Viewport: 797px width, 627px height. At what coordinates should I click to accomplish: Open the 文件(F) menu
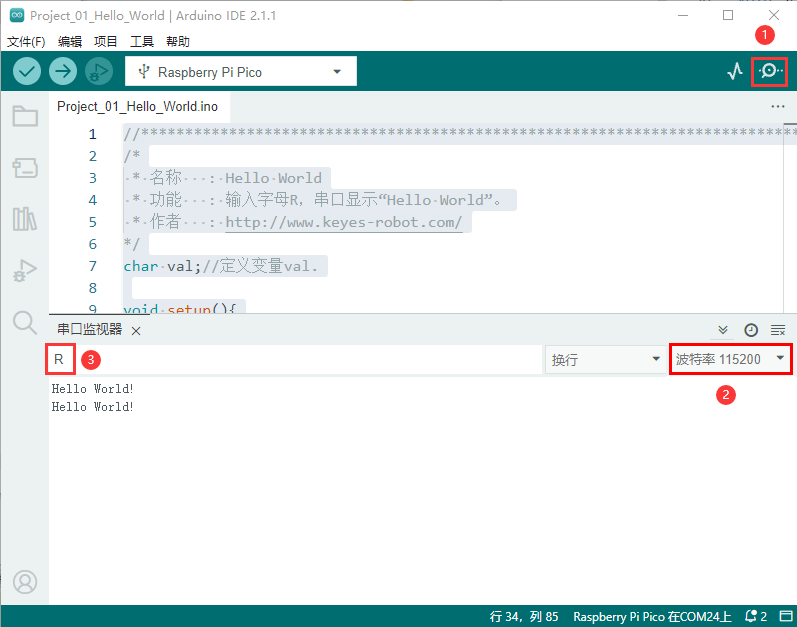(x=26, y=42)
